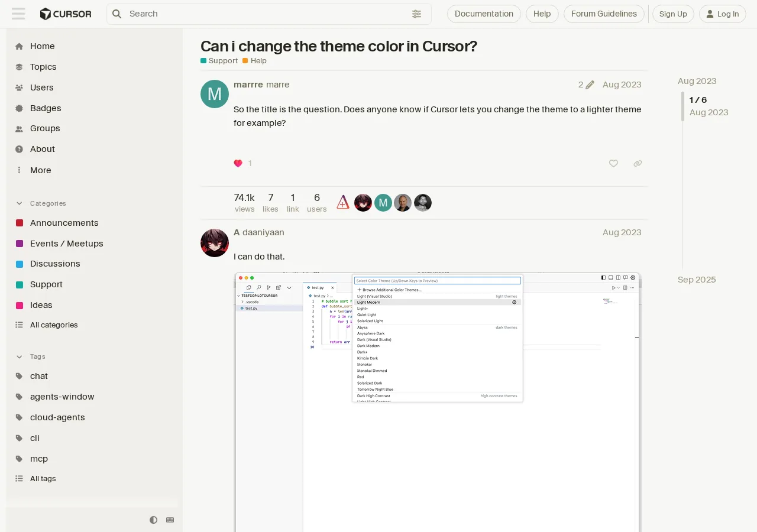Click the pink heart reaction icon
Viewport: 757px width, 532px height.
(238, 163)
